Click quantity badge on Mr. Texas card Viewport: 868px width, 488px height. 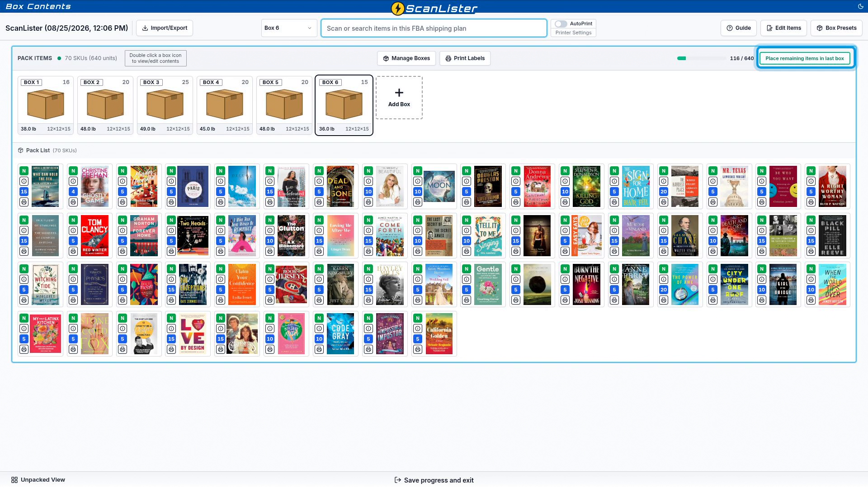pyautogui.click(x=713, y=192)
